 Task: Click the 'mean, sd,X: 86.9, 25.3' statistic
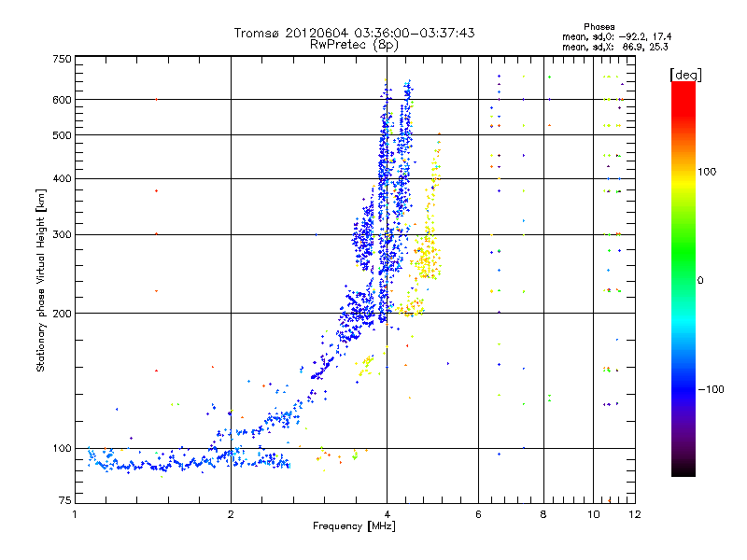click(x=615, y=47)
